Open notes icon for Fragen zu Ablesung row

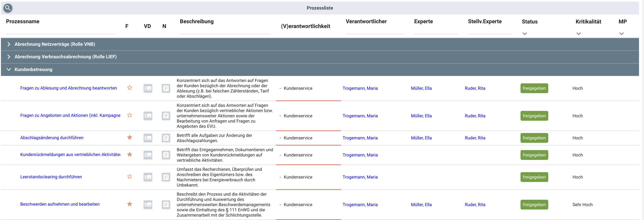click(166, 88)
